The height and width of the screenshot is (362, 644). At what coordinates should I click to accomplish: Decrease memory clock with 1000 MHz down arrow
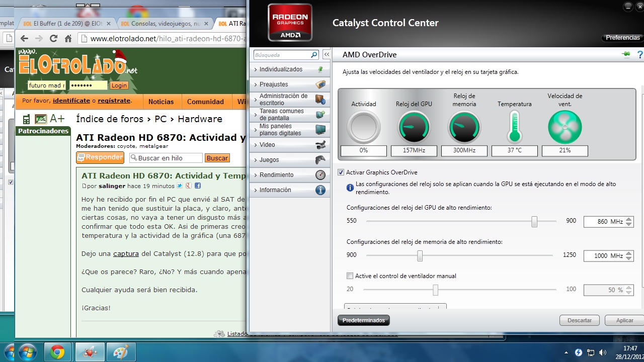[629, 258]
